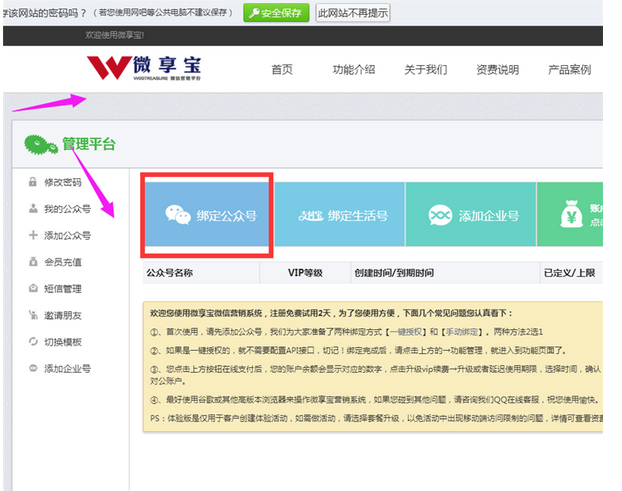Click the 此网站不再提示 button
The height and width of the screenshot is (491, 622).
[x=353, y=13]
